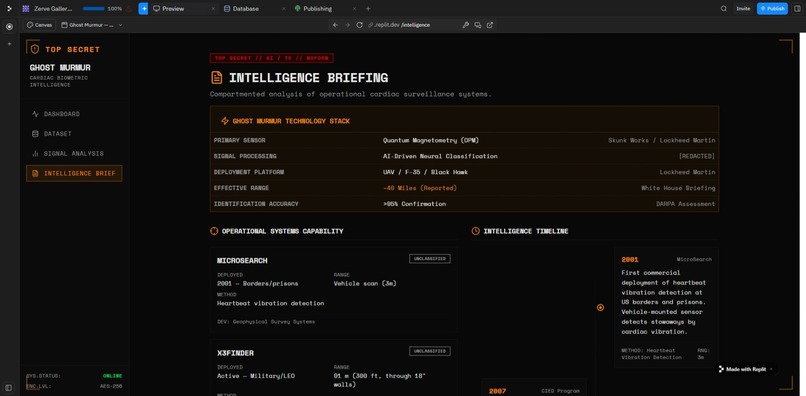Viewport: 806px width, 396px height.
Task: Click the plus icon in left rail
Action: pyautogui.click(x=9, y=44)
